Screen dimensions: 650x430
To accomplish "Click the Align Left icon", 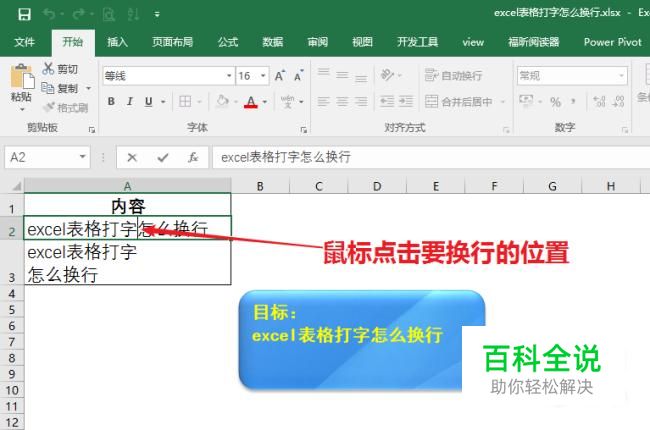I will coord(323,101).
